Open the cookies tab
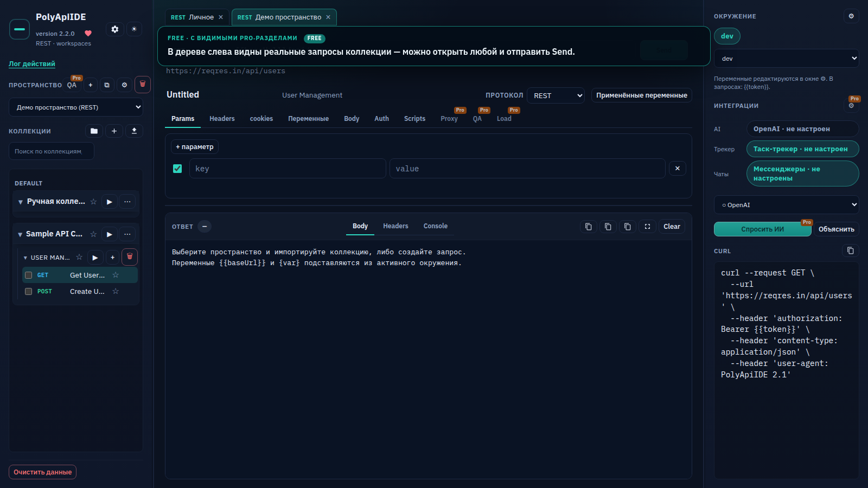 tap(261, 119)
